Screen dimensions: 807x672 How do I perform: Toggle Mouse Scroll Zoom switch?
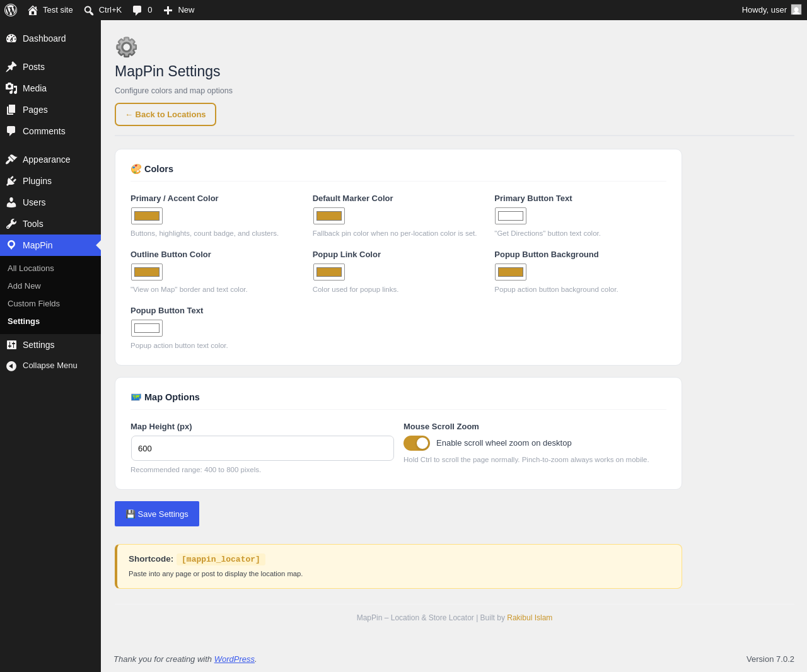(x=417, y=443)
